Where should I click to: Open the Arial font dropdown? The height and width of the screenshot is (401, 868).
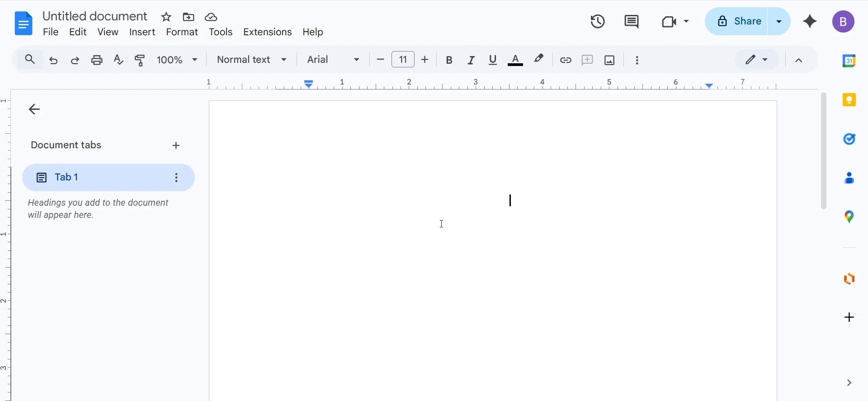pyautogui.click(x=333, y=60)
